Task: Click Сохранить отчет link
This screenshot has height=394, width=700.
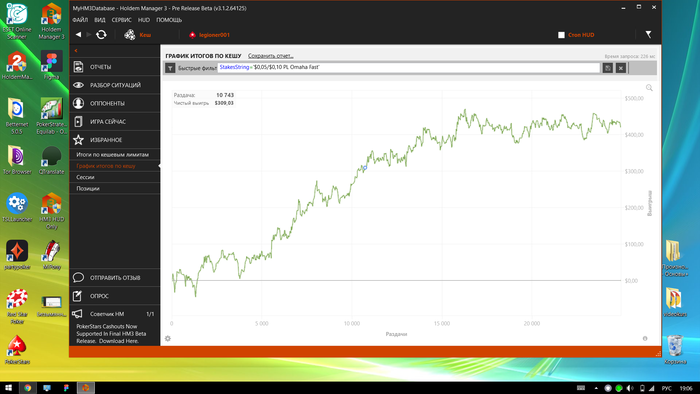Action: [271, 56]
